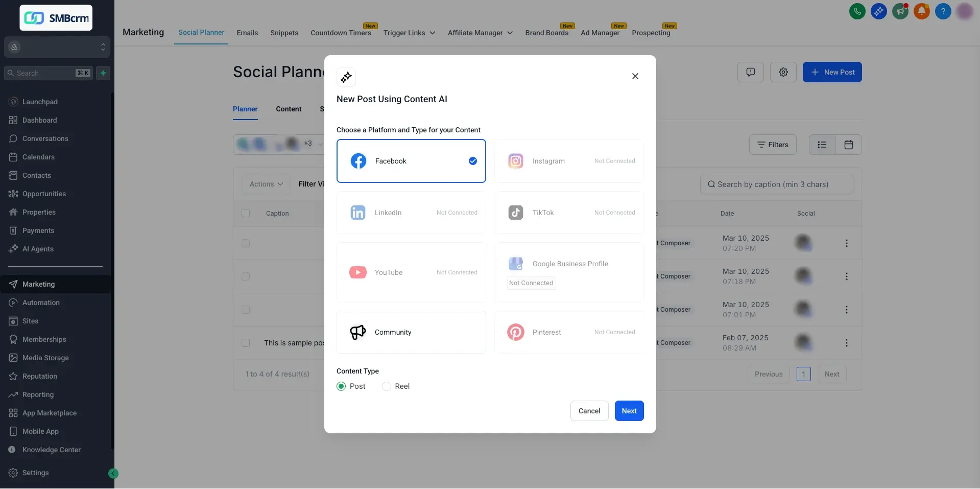
Task: Open the Ad Manager tab
Action: pyautogui.click(x=600, y=33)
